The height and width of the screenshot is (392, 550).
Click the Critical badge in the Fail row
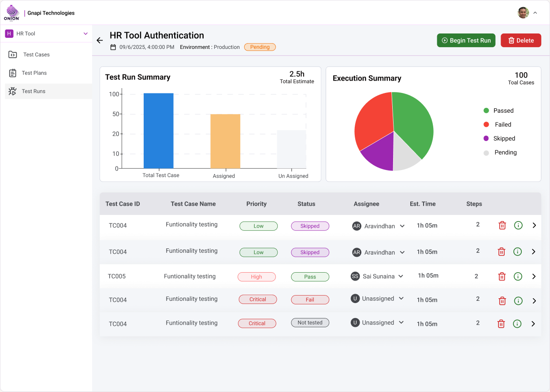(258, 300)
